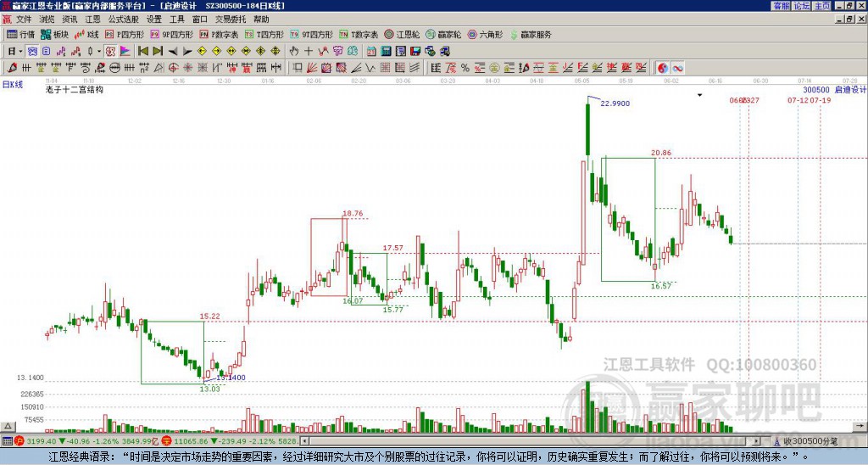The image size is (868, 465).
Task: Open the calculator icon
Action: [x=386, y=52]
